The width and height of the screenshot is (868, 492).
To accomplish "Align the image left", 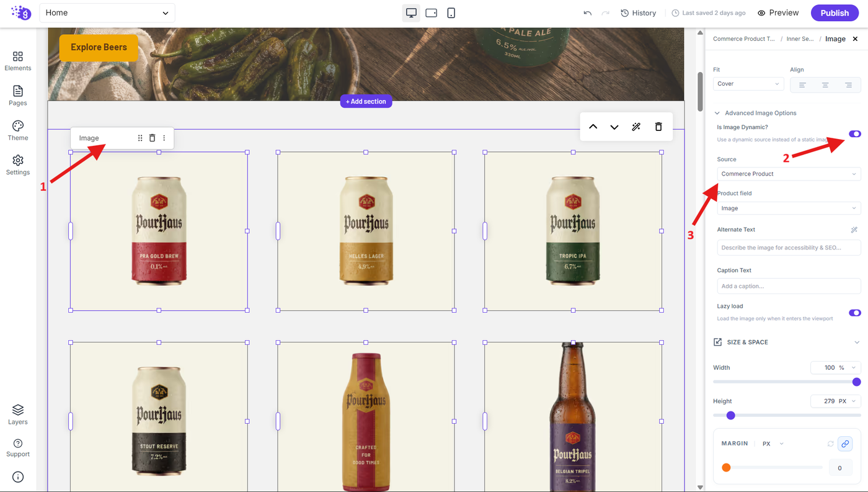I will [x=802, y=84].
